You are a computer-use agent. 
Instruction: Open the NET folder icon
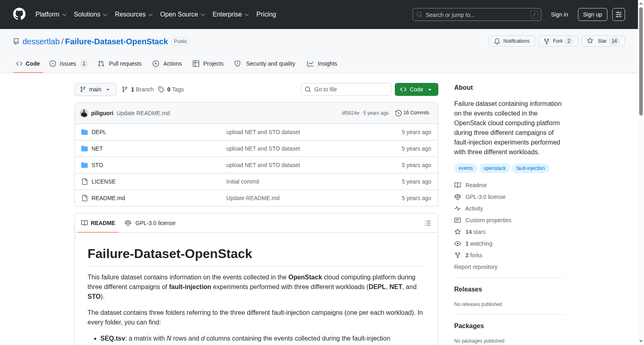(85, 149)
